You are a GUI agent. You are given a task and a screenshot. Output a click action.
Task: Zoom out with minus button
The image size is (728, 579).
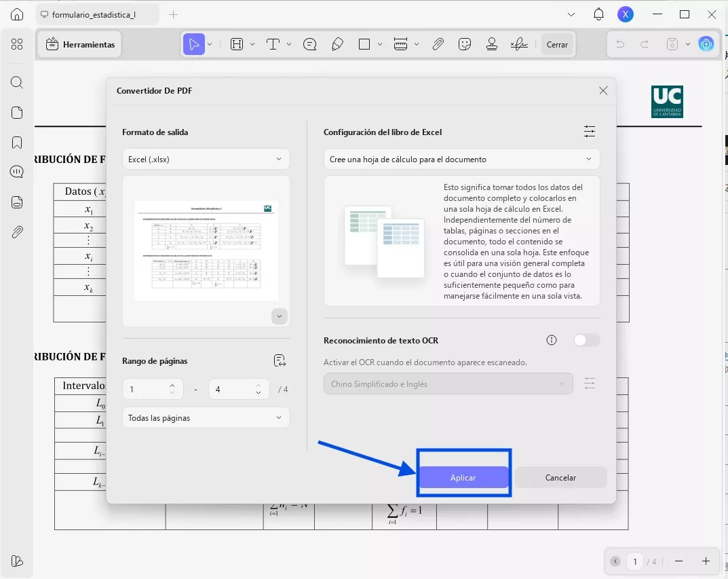tap(678, 561)
